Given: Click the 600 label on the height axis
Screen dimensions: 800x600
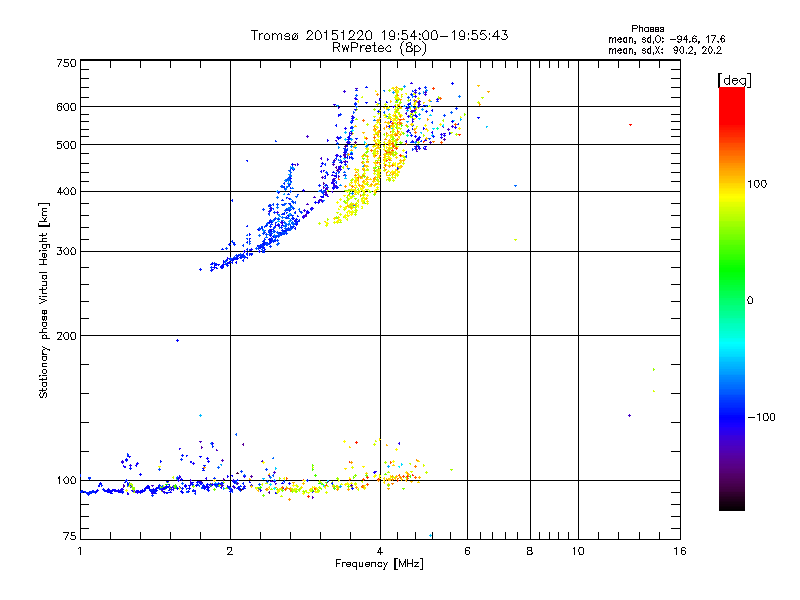Looking at the screenshot, I should click(66, 107).
